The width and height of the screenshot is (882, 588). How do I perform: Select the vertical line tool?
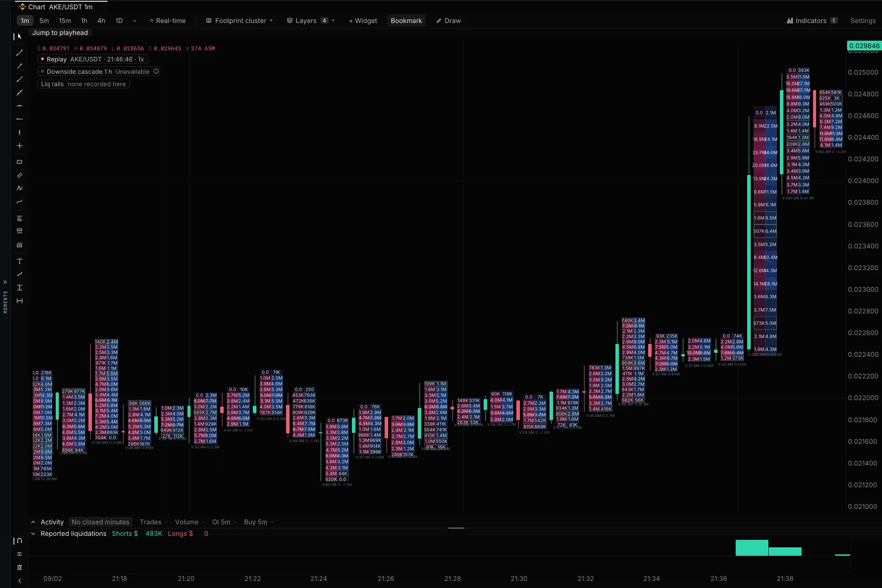click(19, 132)
